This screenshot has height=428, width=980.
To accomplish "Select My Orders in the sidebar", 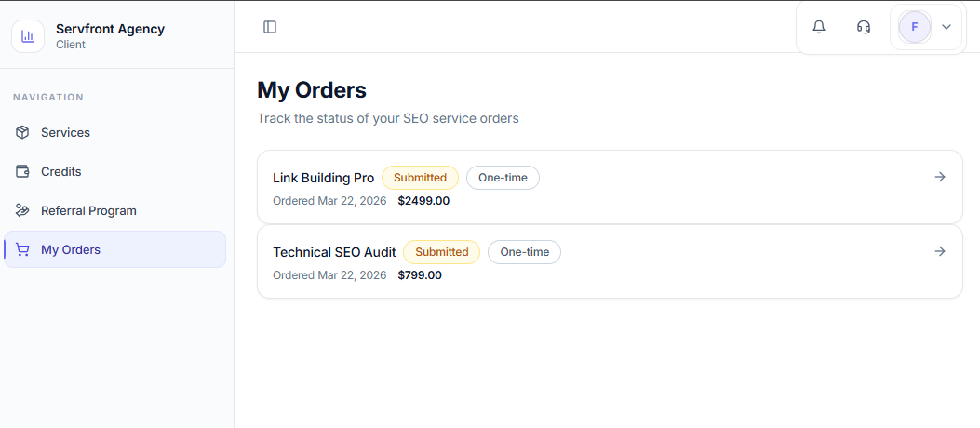I will point(71,249).
